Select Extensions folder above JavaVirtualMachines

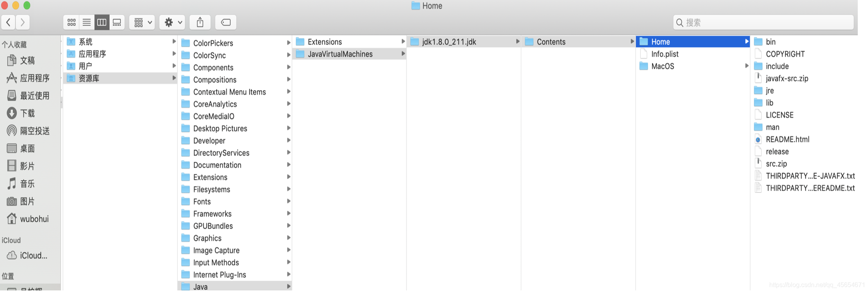click(349, 42)
